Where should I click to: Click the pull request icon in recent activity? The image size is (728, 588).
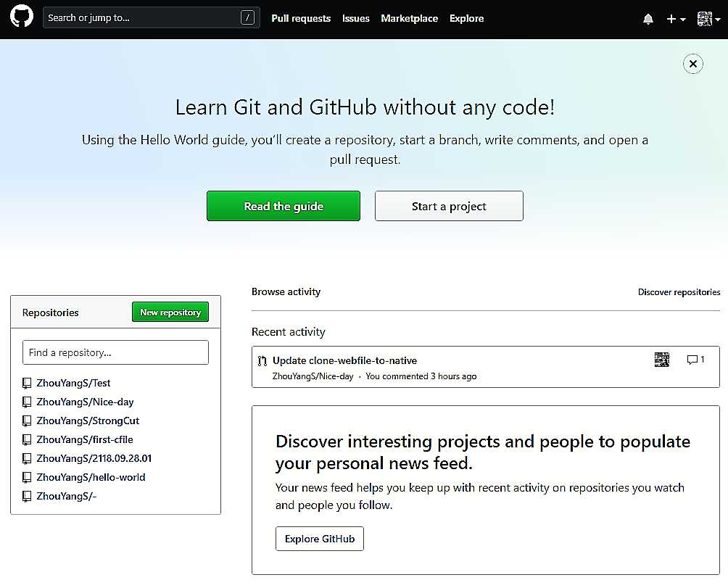[x=262, y=360]
